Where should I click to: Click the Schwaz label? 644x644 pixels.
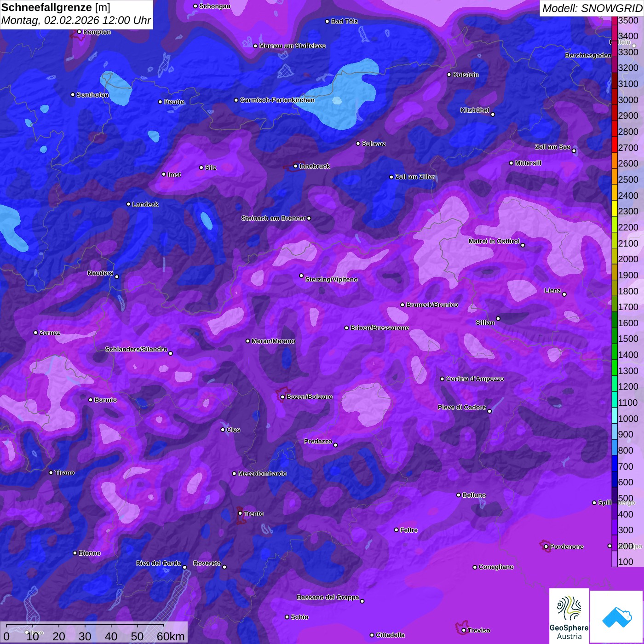point(374,144)
